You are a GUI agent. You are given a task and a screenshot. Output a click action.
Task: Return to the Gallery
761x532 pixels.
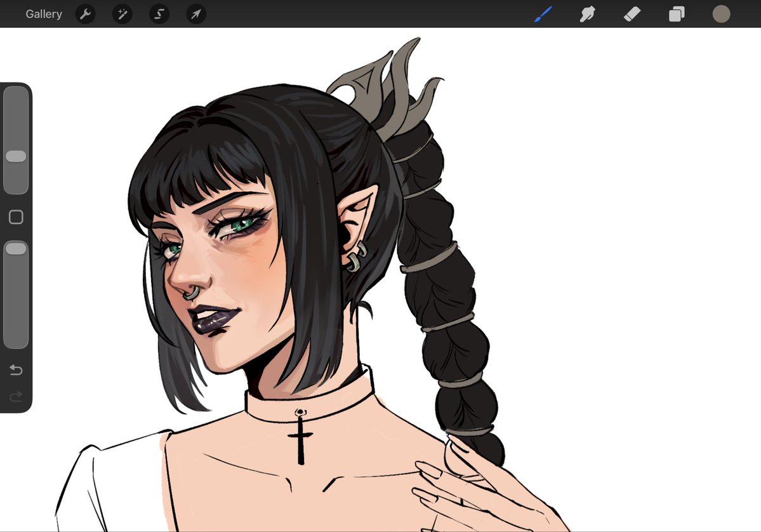tap(44, 14)
